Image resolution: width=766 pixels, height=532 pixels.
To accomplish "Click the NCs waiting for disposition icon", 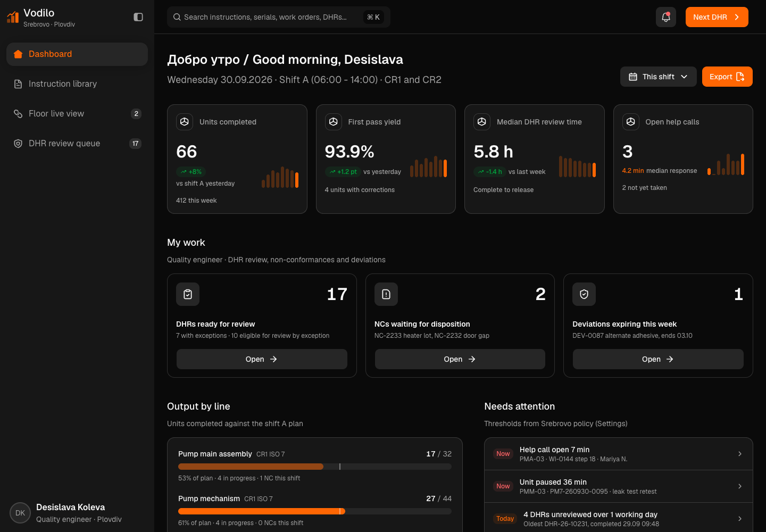I will [x=386, y=294].
